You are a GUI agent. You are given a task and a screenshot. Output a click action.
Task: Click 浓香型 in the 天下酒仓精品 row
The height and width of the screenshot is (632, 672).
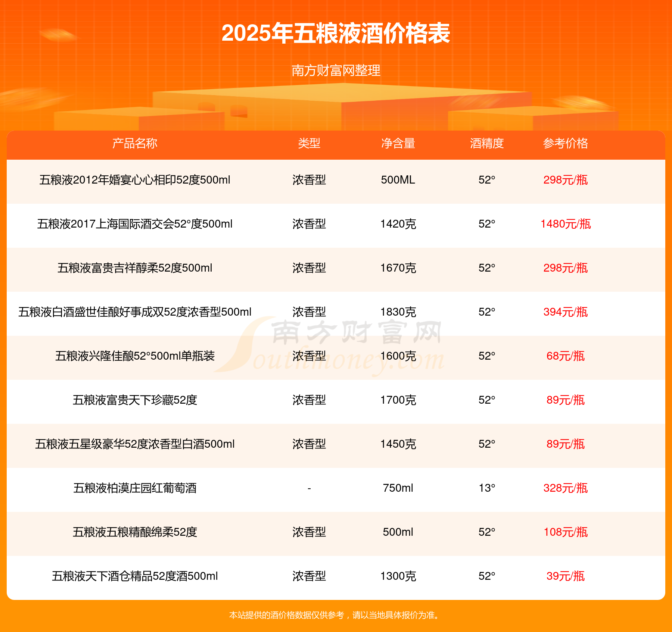click(x=309, y=576)
